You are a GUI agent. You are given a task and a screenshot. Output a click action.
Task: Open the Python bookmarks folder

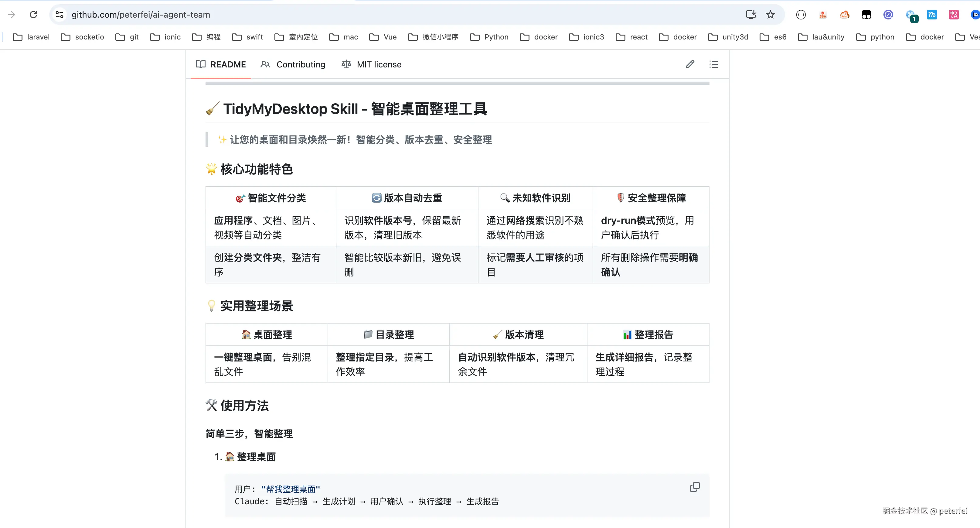pos(489,37)
